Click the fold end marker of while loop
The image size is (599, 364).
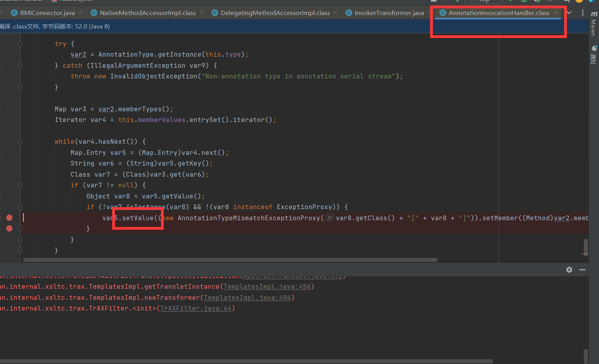pyautogui.click(x=20, y=250)
